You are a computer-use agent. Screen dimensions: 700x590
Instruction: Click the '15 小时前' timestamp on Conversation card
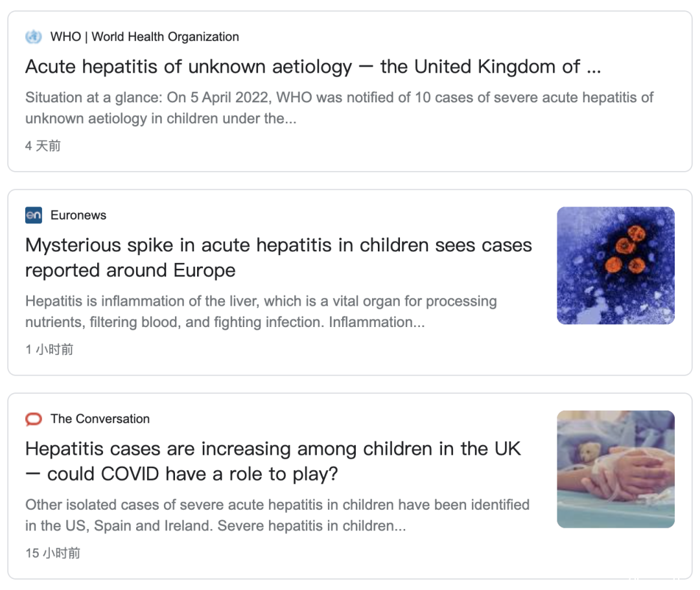click(52, 553)
